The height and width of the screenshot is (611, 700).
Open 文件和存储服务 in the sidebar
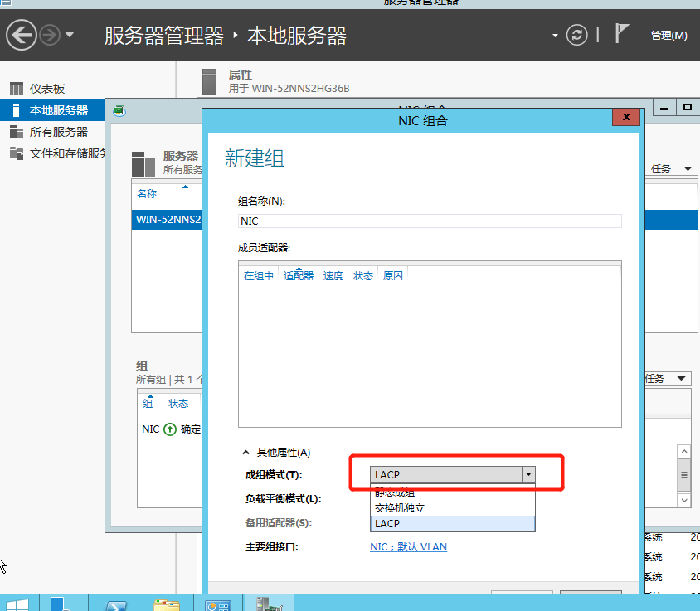pyautogui.click(x=67, y=153)
